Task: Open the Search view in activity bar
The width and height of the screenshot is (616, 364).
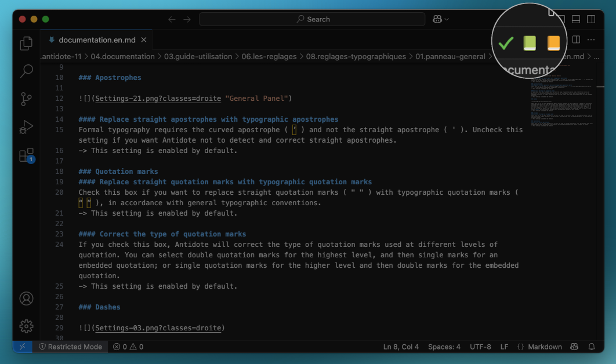Action: [26, 71]
